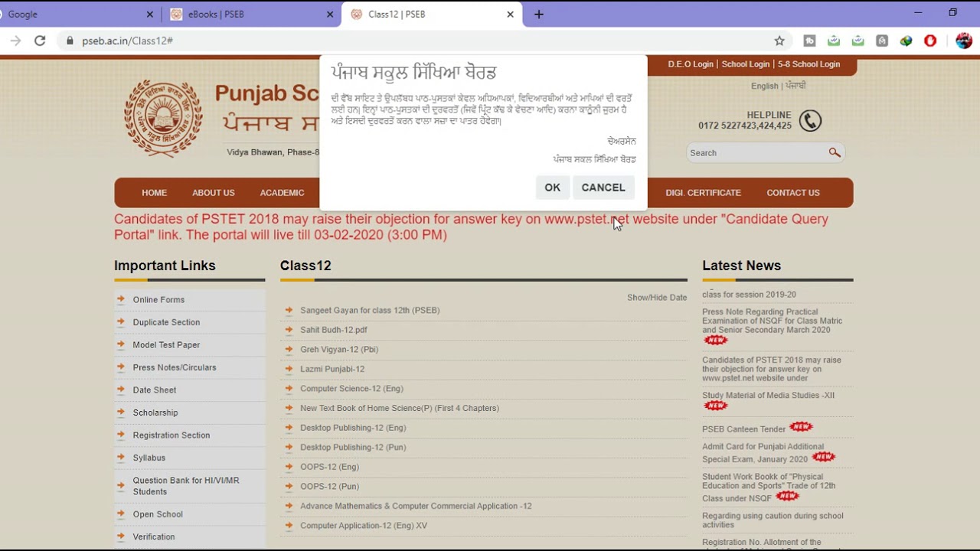Click the search magnifier icon
The width and height of the screenshot is (980, 551).
[835, 152]
